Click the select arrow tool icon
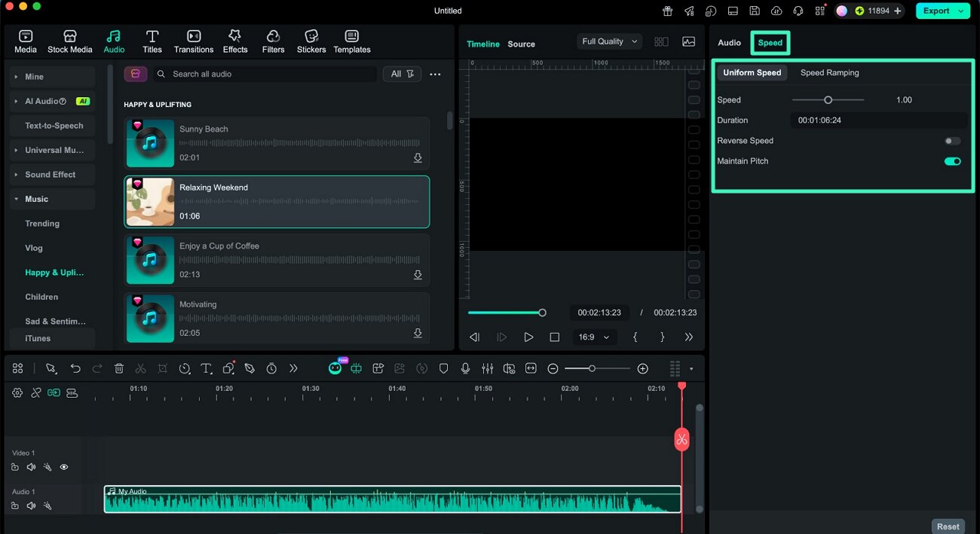Viewport: 980px width, 534px height. (51, 368)
